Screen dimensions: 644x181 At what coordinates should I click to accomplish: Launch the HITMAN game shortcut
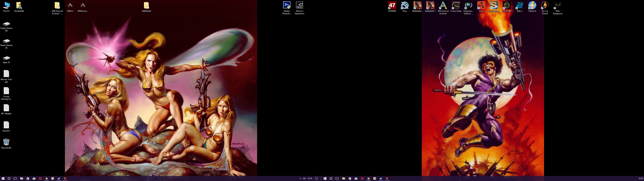pyautogui.click(x=392, y=7)
